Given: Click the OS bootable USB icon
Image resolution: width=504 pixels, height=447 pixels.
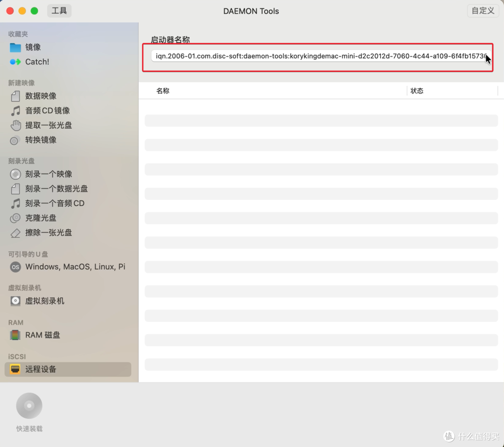Looking at the screenshot, I should [x=15, y=267].
